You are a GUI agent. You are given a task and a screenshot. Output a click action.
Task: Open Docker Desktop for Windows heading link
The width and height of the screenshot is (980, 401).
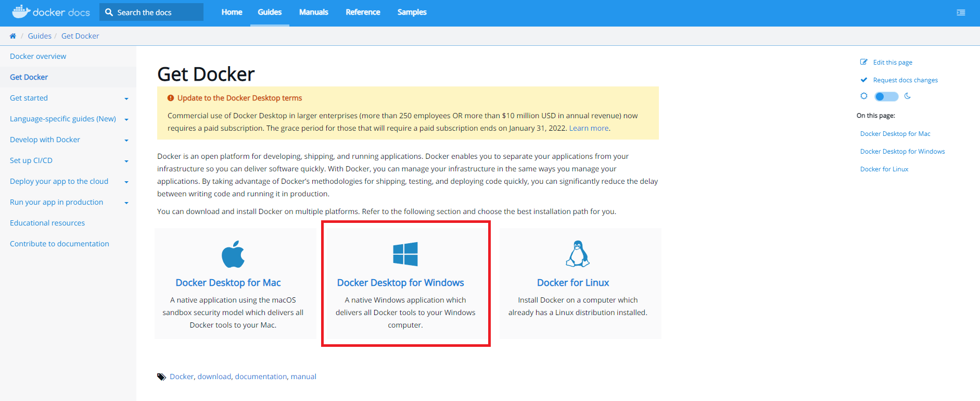400,283
